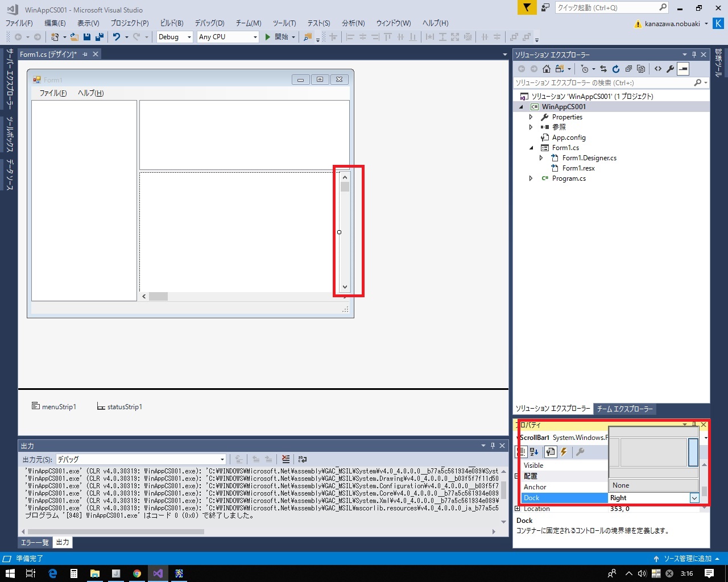Open the プロジェクト(P) menu

coord(130,23)
